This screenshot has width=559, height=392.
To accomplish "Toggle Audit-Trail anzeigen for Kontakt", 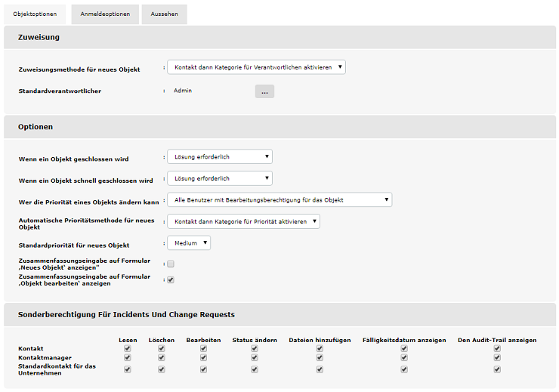I will pyautogui.click(x=497, y=348).
